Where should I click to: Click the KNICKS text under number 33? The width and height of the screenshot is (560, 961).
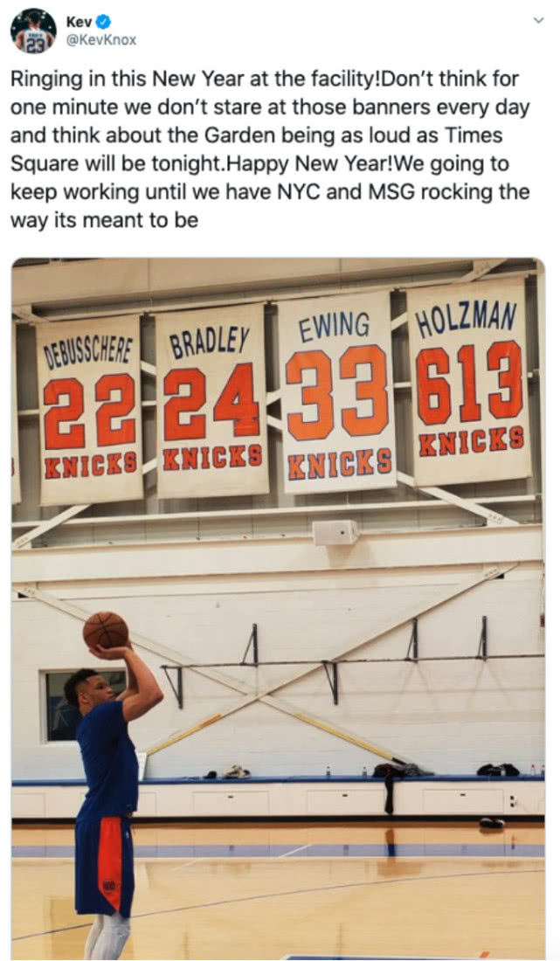click(340, 463)
